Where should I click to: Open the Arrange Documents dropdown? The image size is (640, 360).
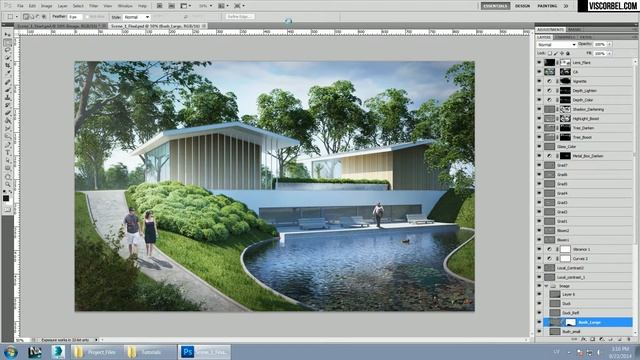pos(223,6)
